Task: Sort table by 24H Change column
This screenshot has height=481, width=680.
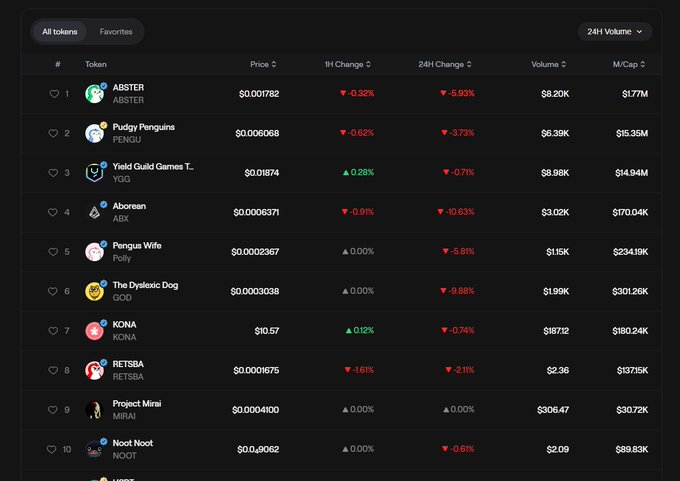Action: [445, 64]
